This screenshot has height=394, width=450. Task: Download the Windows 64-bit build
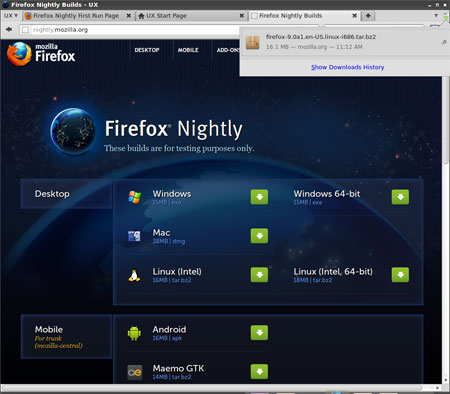tap(400, 197)
